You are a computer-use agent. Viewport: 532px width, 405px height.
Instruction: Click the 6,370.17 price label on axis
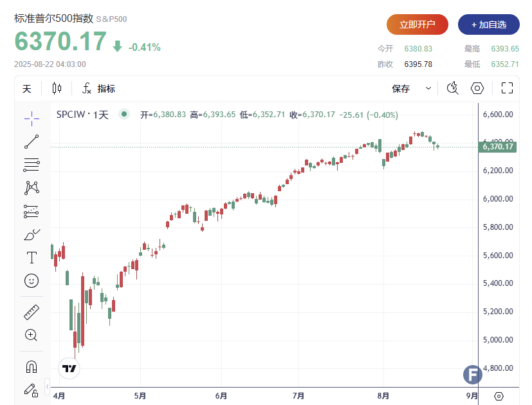click(499, 147)
